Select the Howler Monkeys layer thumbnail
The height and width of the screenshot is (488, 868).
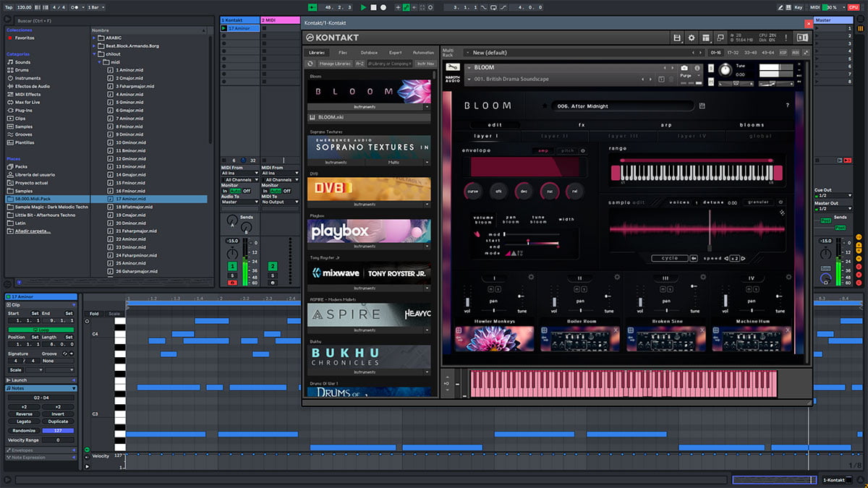click(495, 338)
